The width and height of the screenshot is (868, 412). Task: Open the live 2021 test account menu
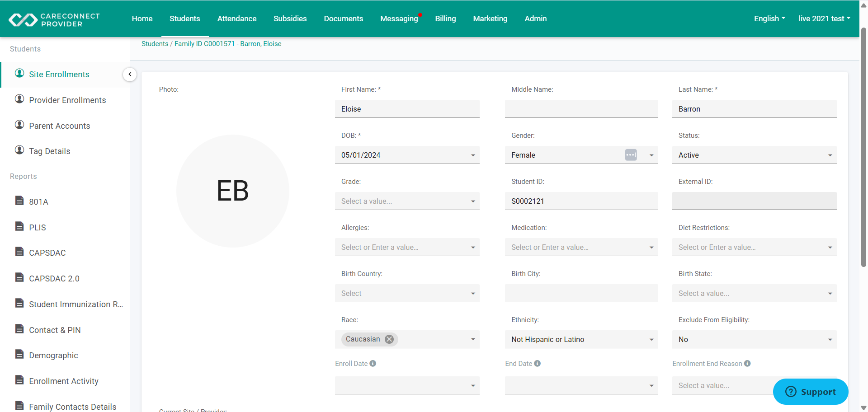pyautogui.click(x=825, y=19)
